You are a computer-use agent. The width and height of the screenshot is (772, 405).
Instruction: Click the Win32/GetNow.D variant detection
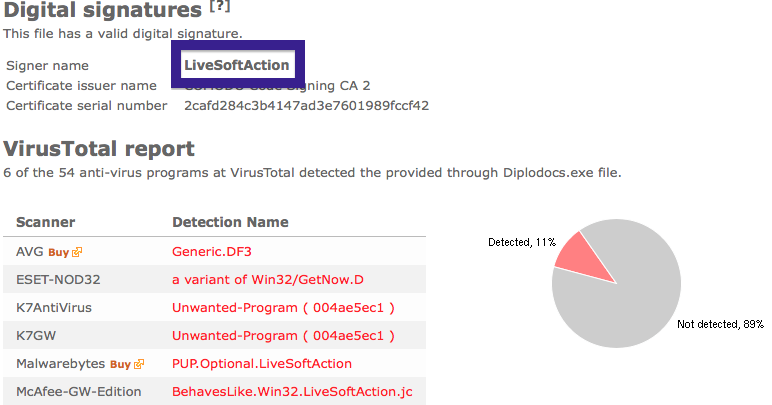(268, 280)
